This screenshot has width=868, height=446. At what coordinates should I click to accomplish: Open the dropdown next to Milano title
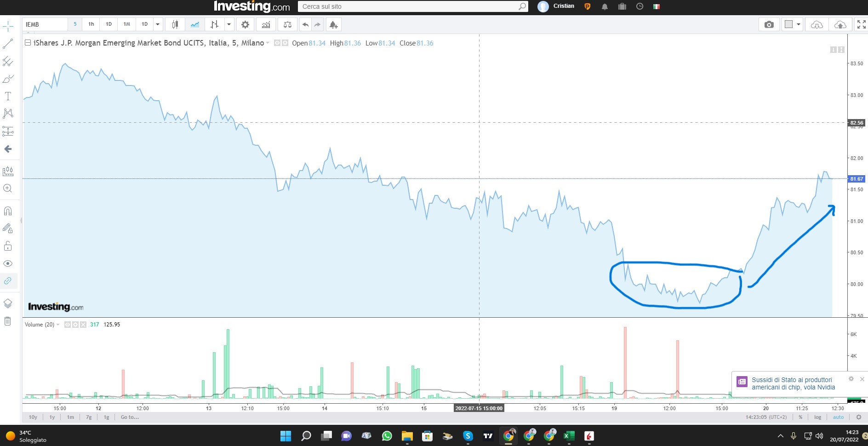pos(268,43)
